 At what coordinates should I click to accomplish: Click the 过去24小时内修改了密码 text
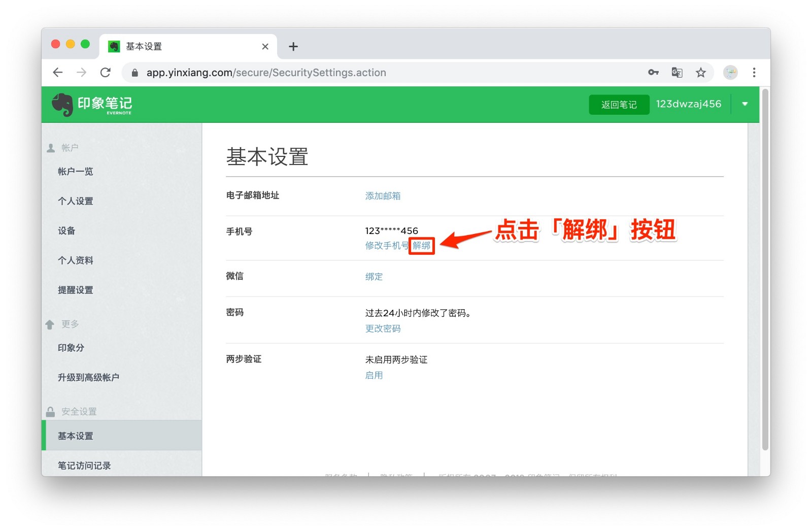pos(419,313)
